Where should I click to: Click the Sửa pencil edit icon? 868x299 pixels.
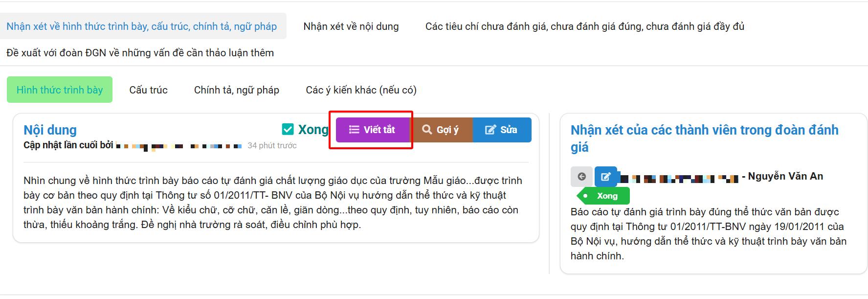tap(490, 130)
